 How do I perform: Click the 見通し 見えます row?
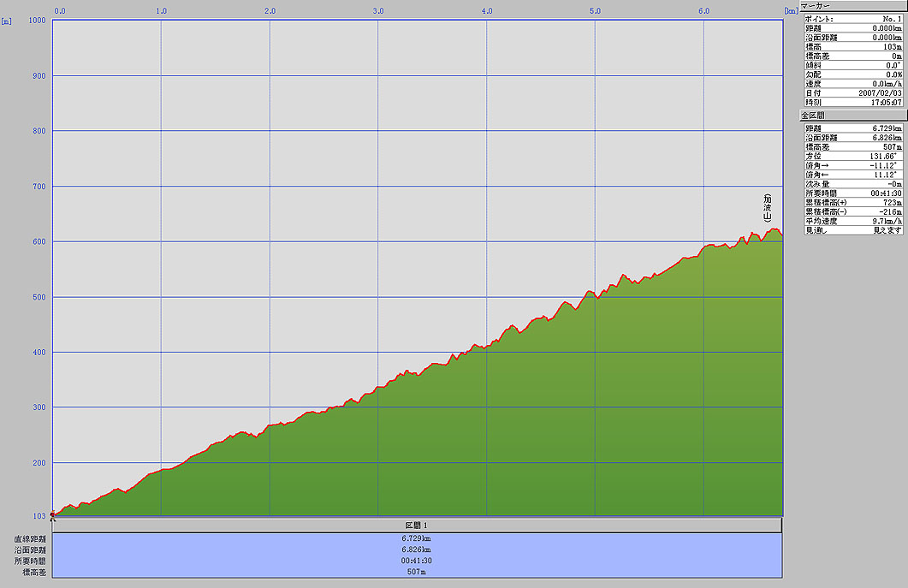[852, 230]
